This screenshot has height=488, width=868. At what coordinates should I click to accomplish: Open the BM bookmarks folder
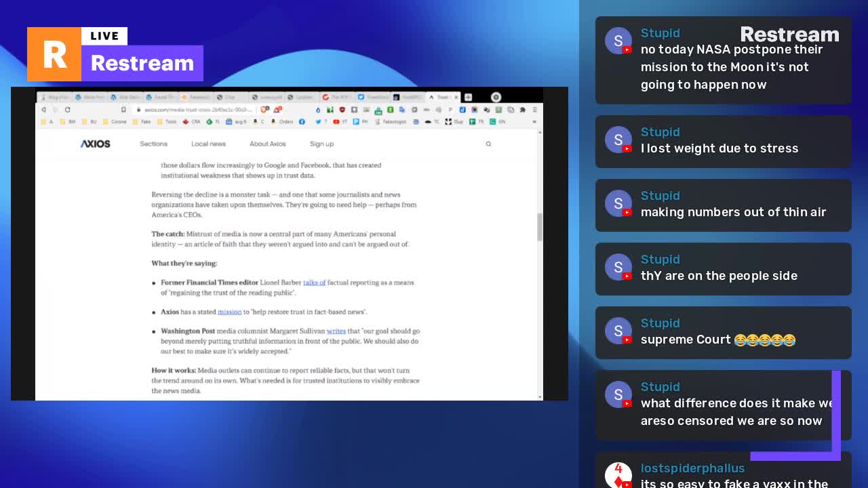point(68,122)
